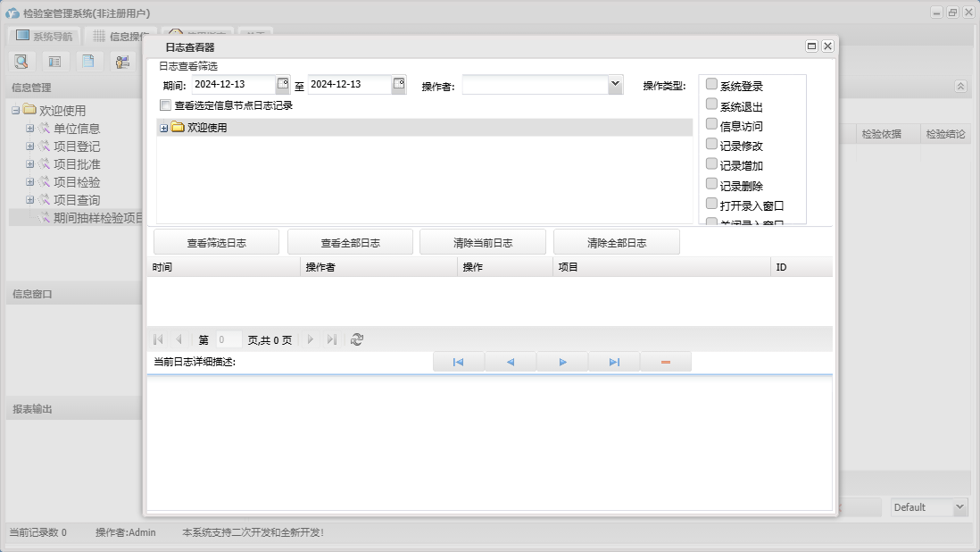Enable the 系统登录 operation type checkbox
Image resolution: width=980 pixels, height=552 pixels.
(711, 84)
